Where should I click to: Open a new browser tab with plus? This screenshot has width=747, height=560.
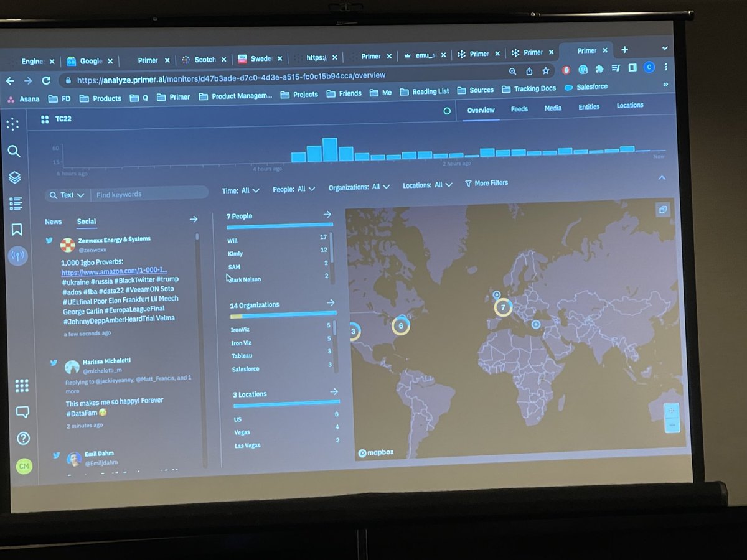point(624,50)
